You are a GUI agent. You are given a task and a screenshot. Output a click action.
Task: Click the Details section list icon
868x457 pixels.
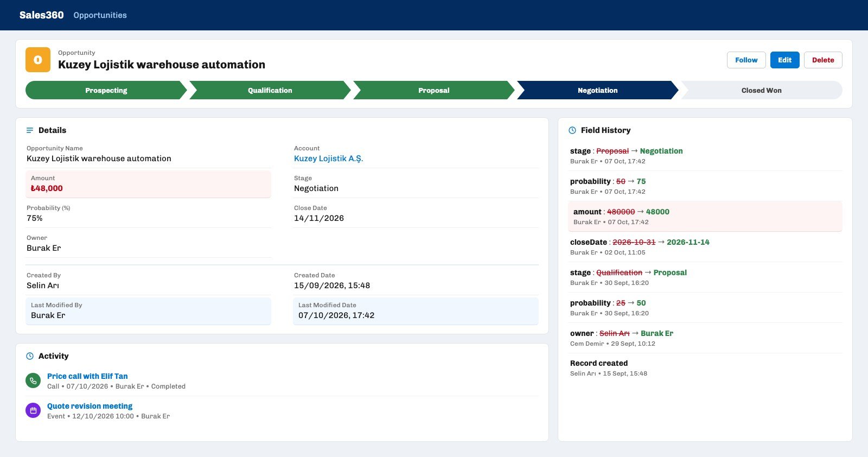(30, 130)
